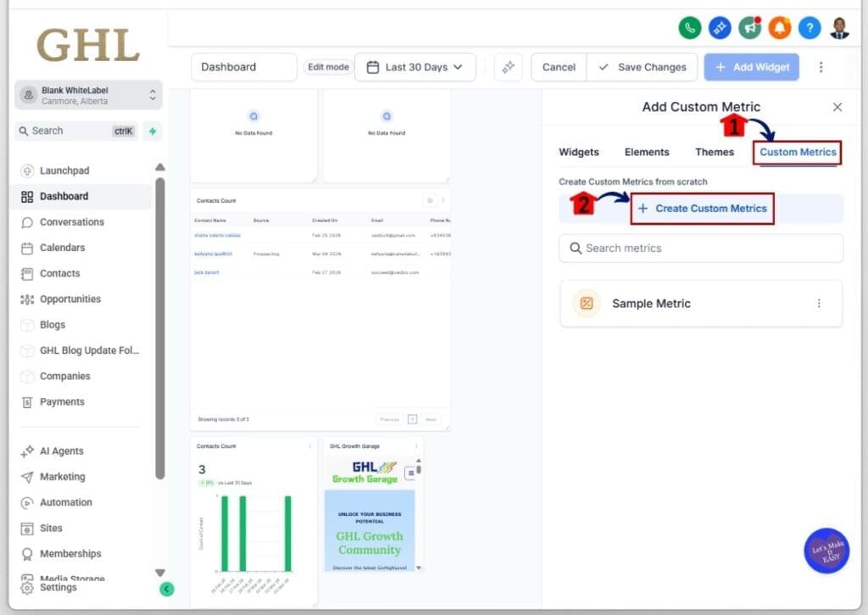Viewport: 868px width, 615px height.
Task: Open the Contacts Count widget options menu
Action: [443, 201]
